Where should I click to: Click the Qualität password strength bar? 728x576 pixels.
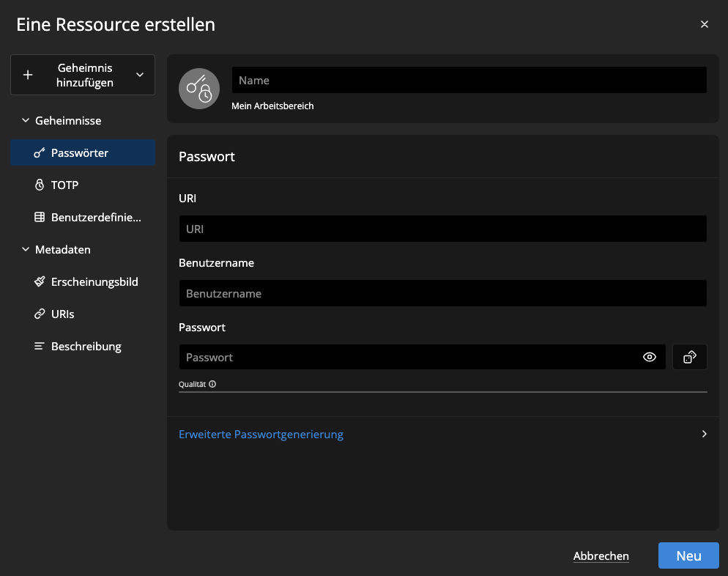pyautogui.click(x=443, y=392)
